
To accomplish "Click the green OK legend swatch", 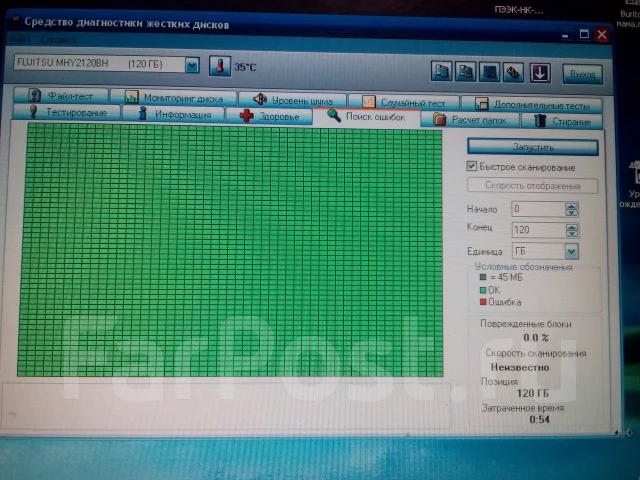I will pyautogui.click(x=483, y=290).
